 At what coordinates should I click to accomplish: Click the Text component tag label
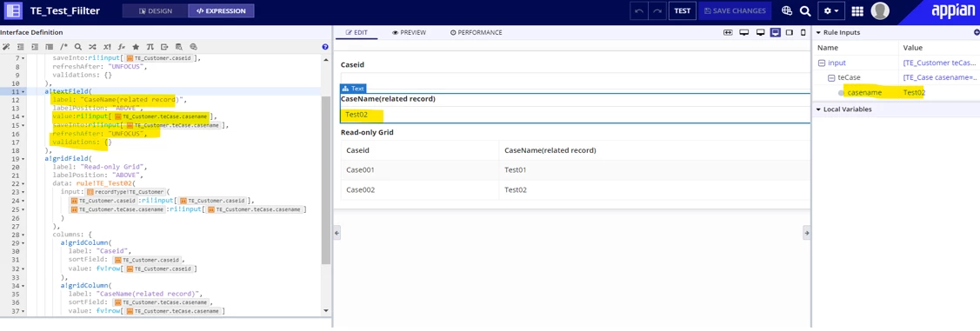[x=353, y=89]
